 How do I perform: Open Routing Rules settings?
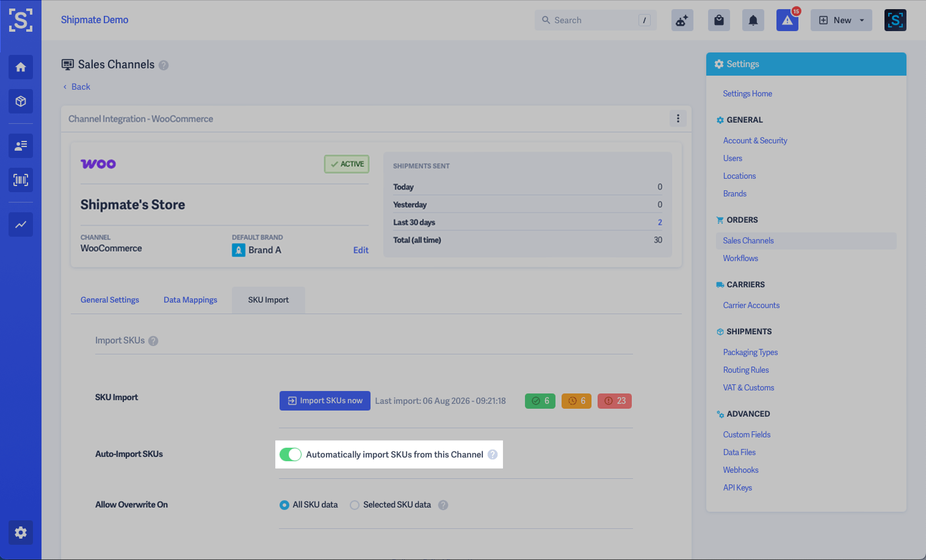pos(746,370)
